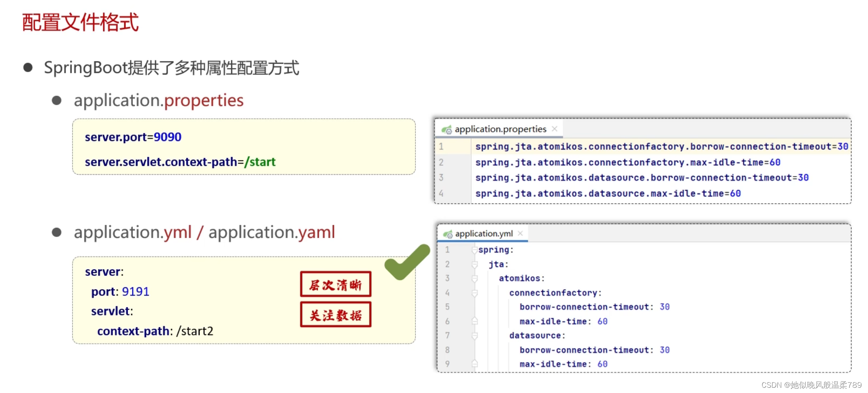Click fold end marker on yml line 6
Viewport: 868px width, 393px height.
click(474, 321)
